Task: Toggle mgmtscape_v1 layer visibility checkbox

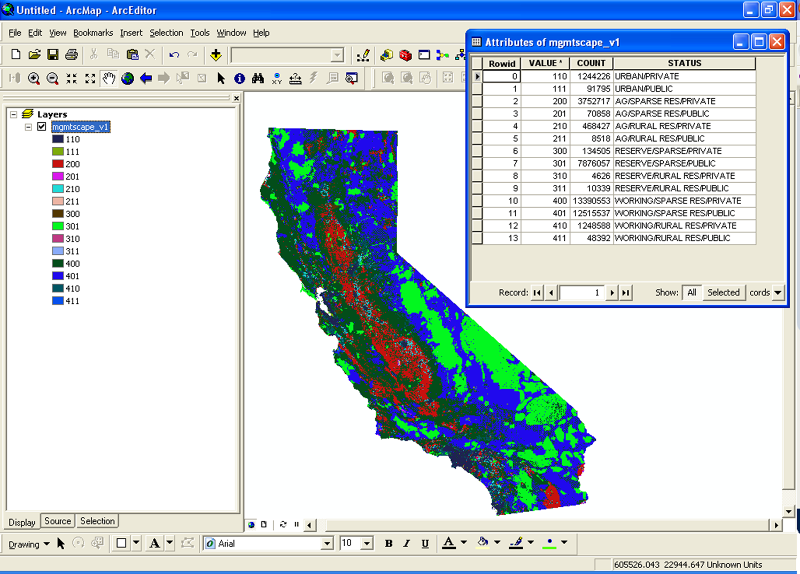Action: pos(41,127)
